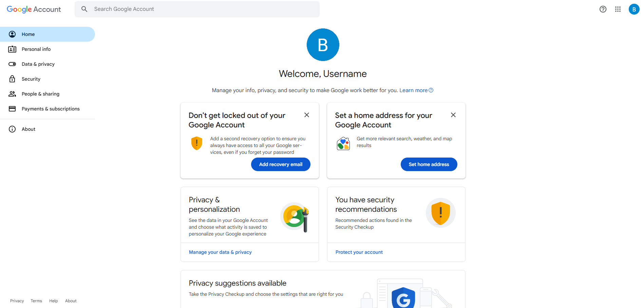Follow the Manage your data & privacy link
Image resolution: width=644 pixels, height=308 pixels.
point(220,252)
